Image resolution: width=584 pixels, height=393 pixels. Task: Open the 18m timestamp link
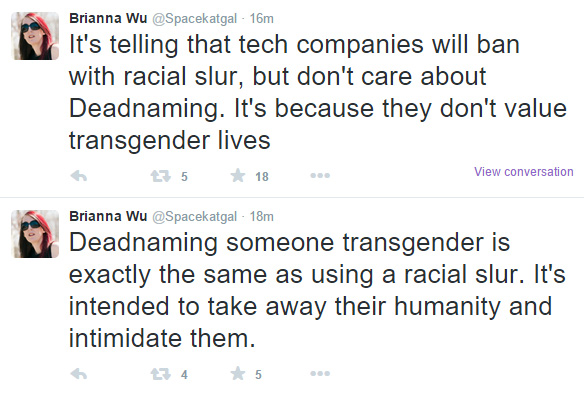pyautogui.click(x=261, y=217)
